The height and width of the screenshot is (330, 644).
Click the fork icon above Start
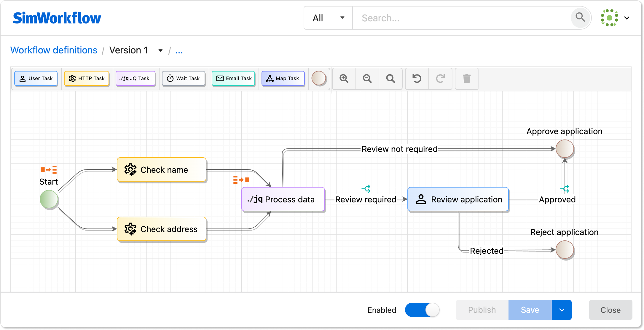49,170
